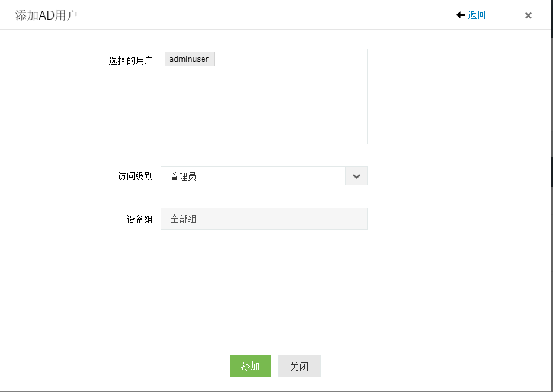Click empty header space between title and 返回
The image size is (553, 392).
click(x=267, y=15)
